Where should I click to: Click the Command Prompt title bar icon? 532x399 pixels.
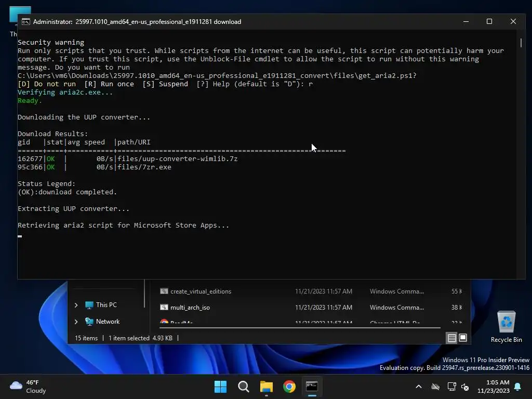click(x=26, y=22)
